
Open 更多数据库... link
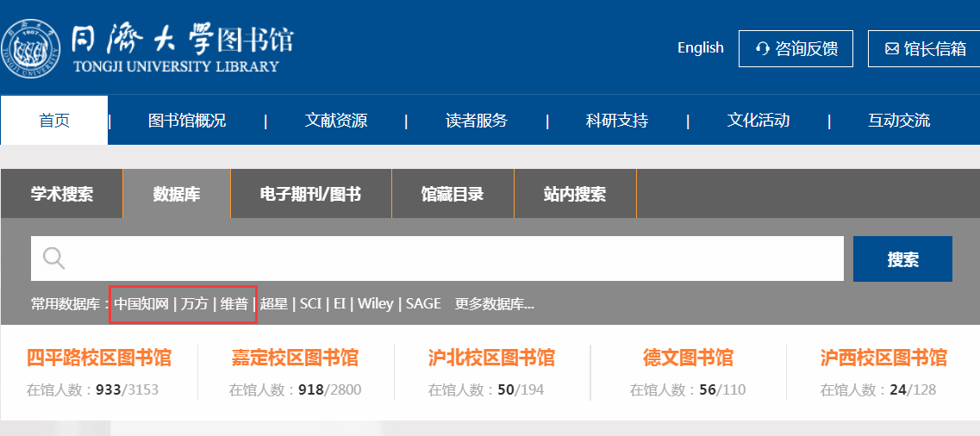point(495,304)
